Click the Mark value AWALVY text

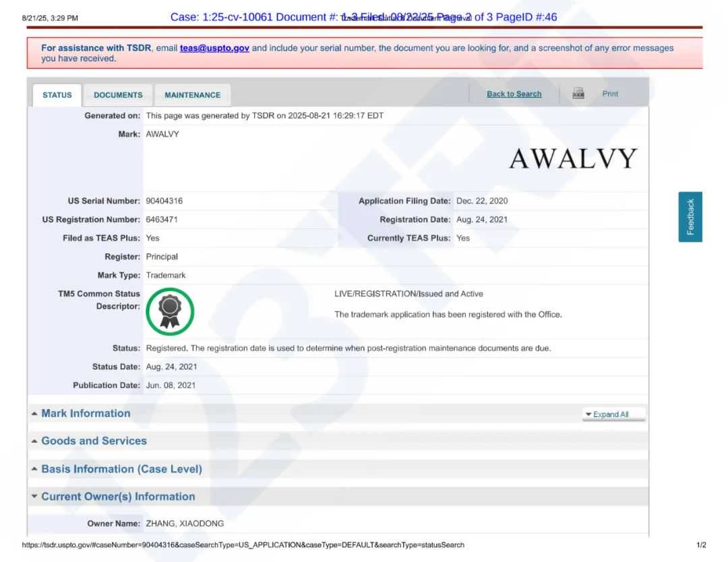click(x=162, y=134)
